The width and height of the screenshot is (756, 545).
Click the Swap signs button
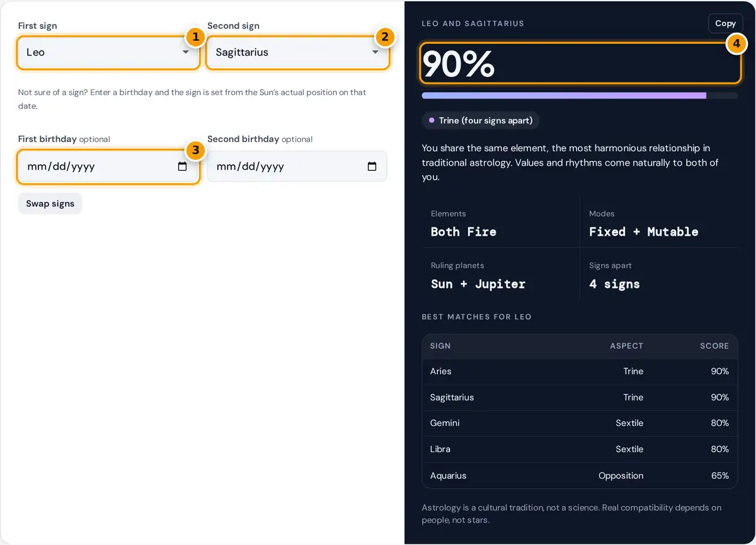[x=50, y=204]
